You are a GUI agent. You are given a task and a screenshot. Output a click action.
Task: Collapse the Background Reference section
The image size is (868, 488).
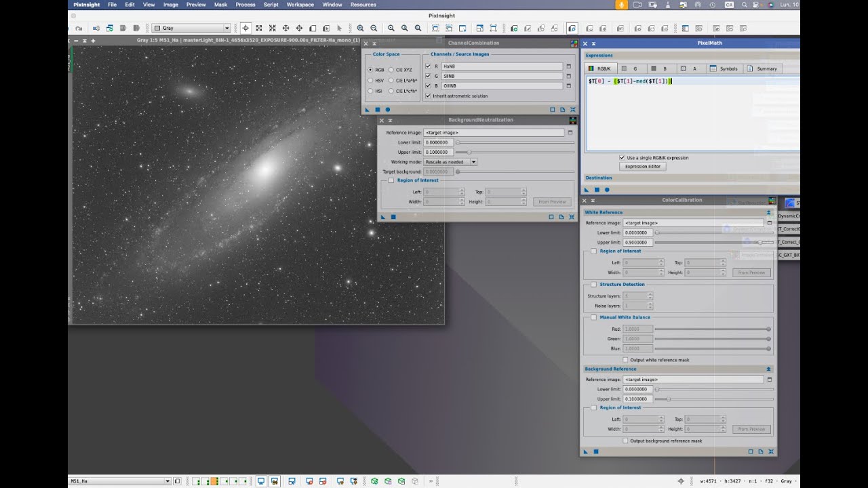coord(768,369)
